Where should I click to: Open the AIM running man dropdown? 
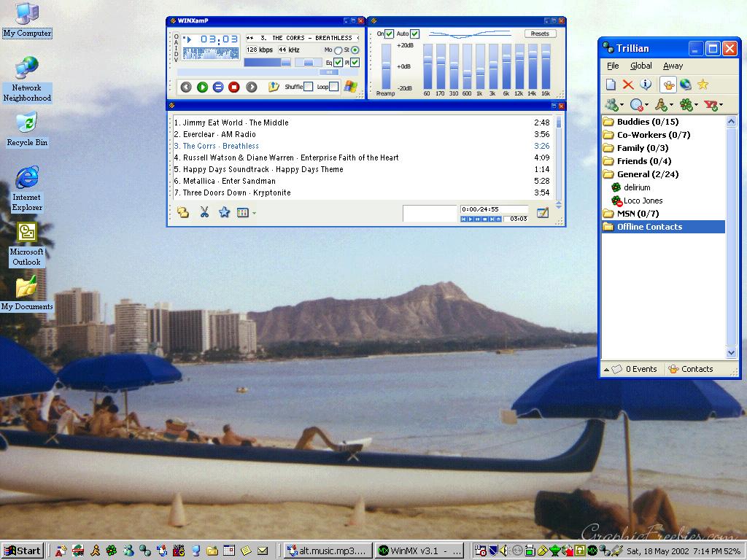664,105
